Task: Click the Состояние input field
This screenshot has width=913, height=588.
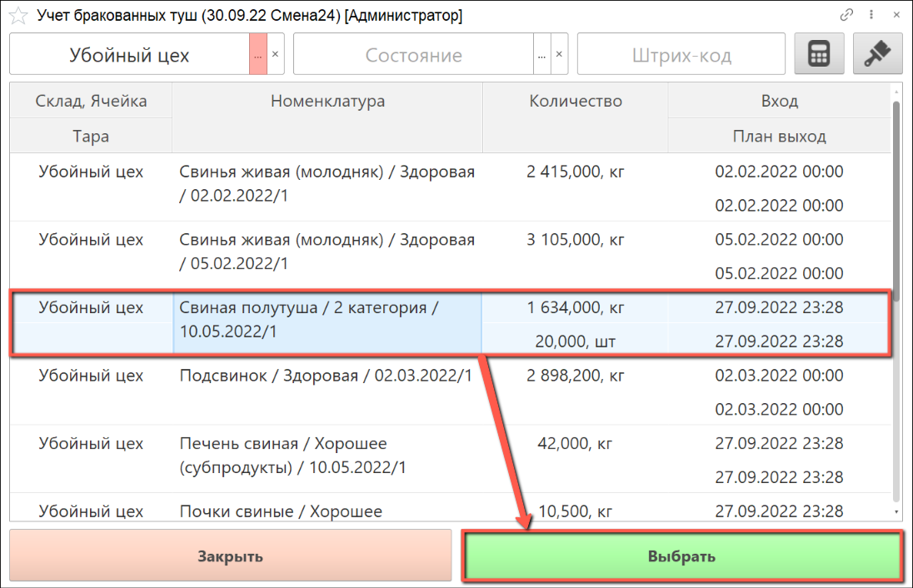Action: point(413,56)
